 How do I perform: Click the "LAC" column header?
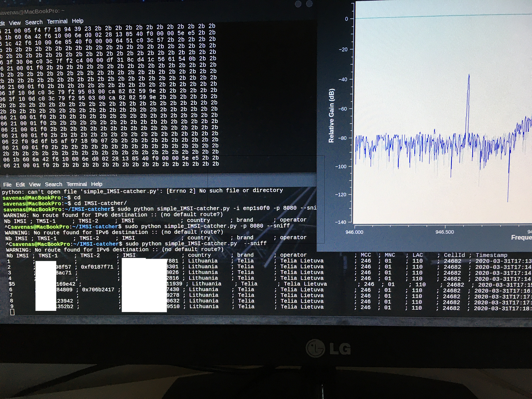tap(418, 255)
